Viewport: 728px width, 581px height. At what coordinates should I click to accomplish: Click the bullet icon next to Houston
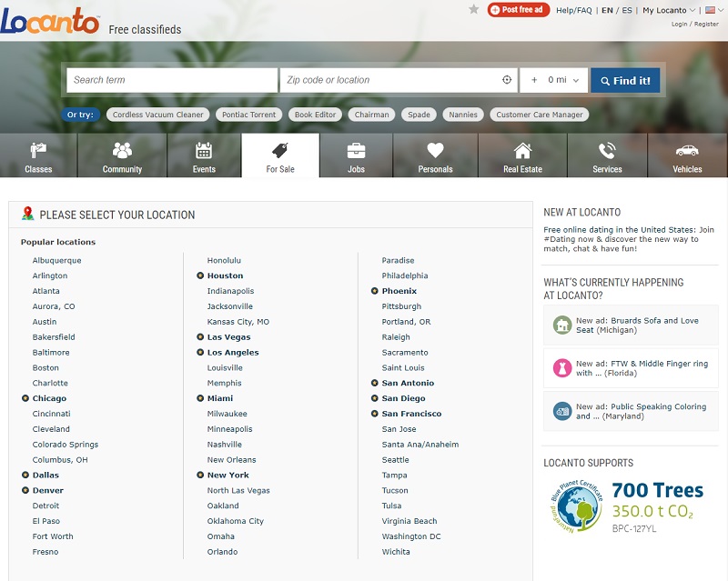(x=200, y=275)
